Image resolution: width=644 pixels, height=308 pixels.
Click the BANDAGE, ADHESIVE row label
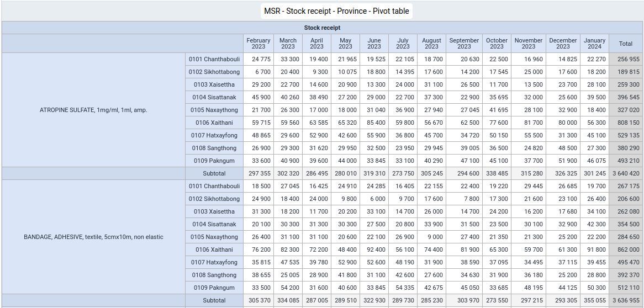[94, 237]
